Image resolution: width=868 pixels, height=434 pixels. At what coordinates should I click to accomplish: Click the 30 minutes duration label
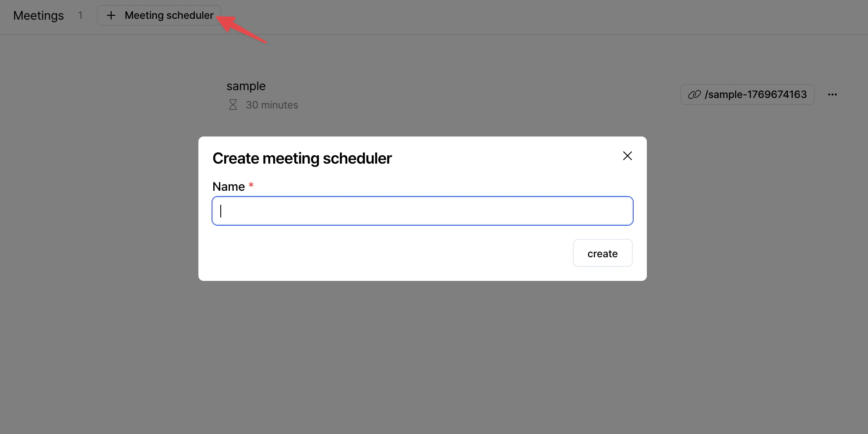(x=272, y=105)
